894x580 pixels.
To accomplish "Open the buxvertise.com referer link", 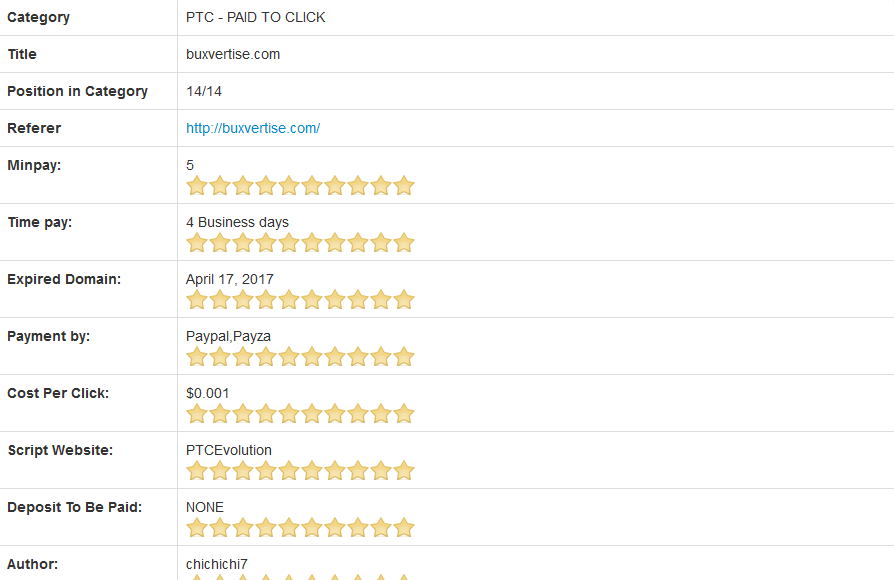I will click(253, 128).
